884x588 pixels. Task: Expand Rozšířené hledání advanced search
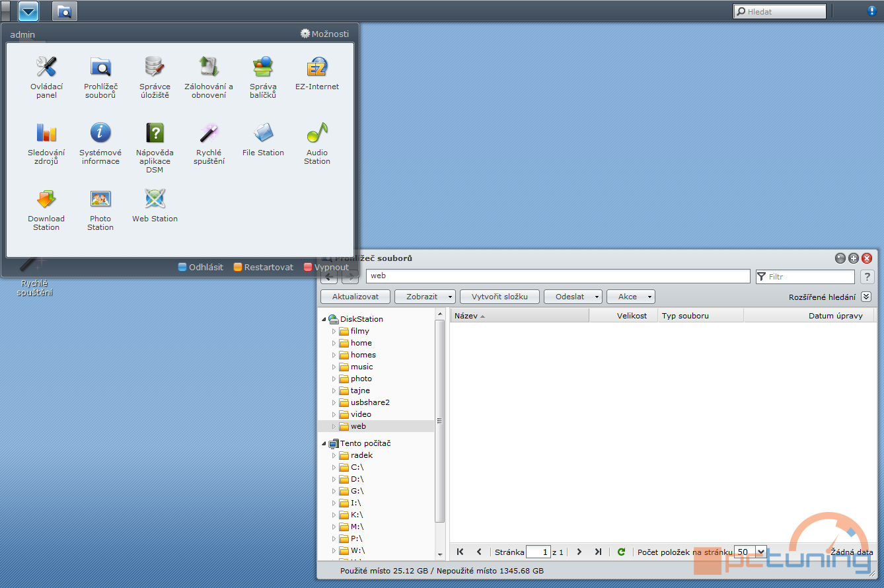866,297
